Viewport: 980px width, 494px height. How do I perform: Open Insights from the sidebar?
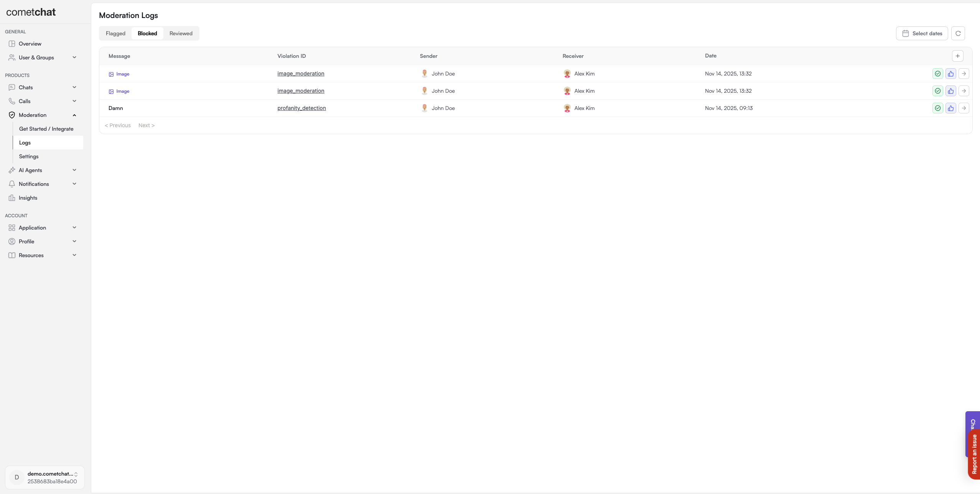tap(28, 198)
